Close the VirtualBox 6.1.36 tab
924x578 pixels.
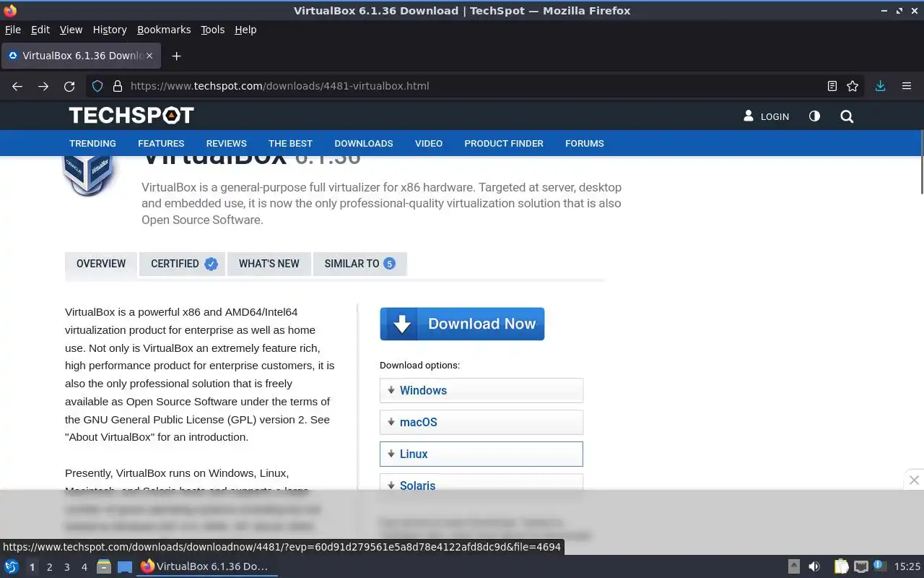coord(149,56)
